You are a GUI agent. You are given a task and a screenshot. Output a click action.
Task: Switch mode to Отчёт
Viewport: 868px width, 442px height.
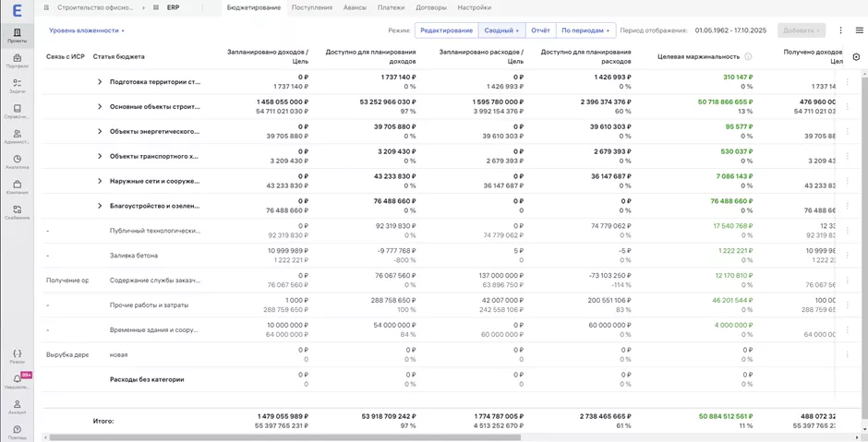coord(540,30)
